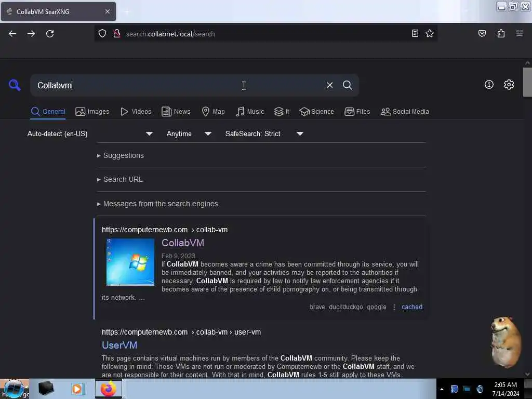Open the UserVM result title link

pos(119,345)
